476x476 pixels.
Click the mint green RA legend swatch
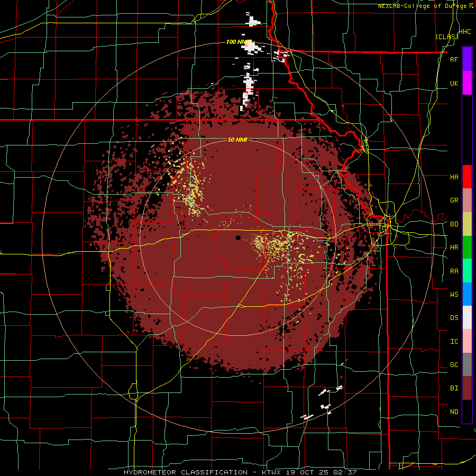pyautogui.click(x=467, y=271)
